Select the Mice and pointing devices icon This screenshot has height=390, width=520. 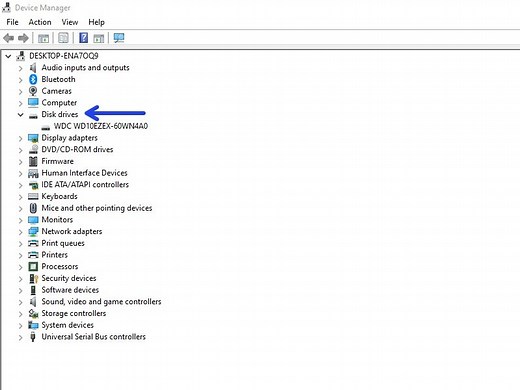(x=33, y=208)
